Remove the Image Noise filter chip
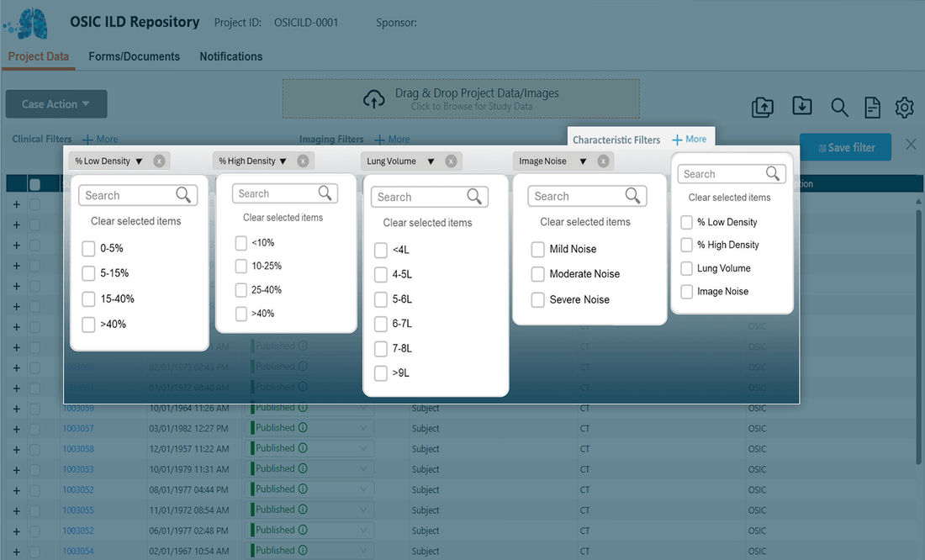 (602, 161)
